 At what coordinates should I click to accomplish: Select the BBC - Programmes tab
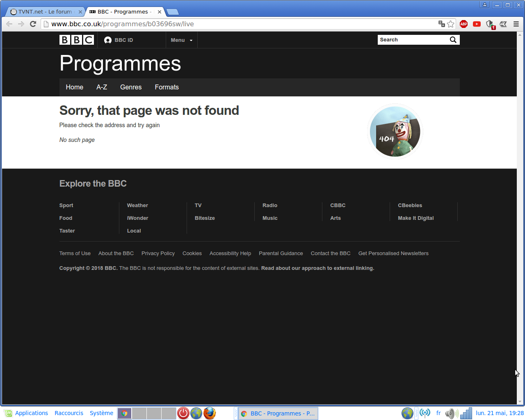click(x=126, y=12)
